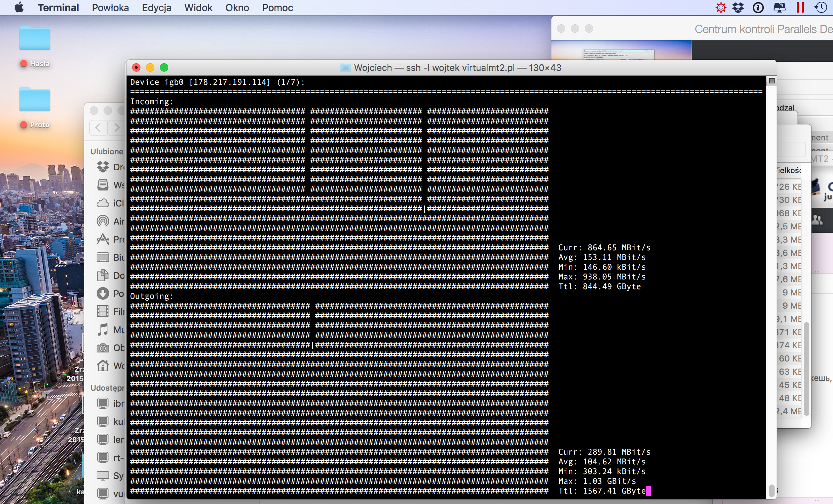Open the display mirroring icon in the menu bar

click(779, 8)
